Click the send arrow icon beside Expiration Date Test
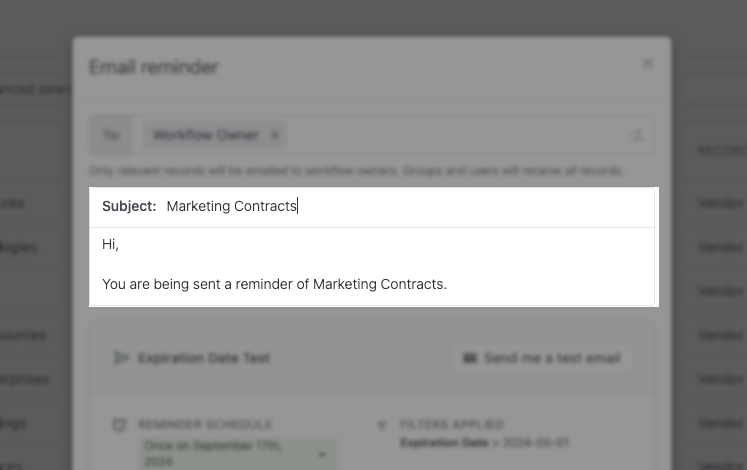747x470 pixels. [121, 358]
